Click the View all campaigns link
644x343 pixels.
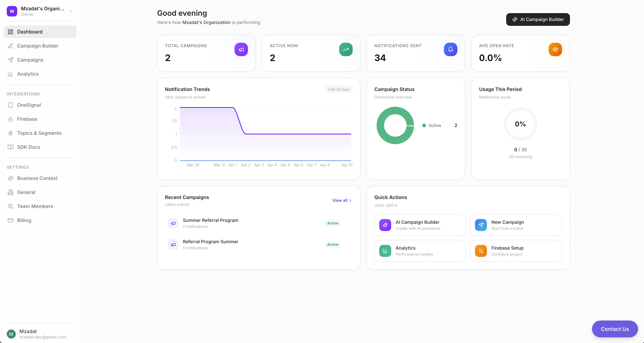[342, 201]
